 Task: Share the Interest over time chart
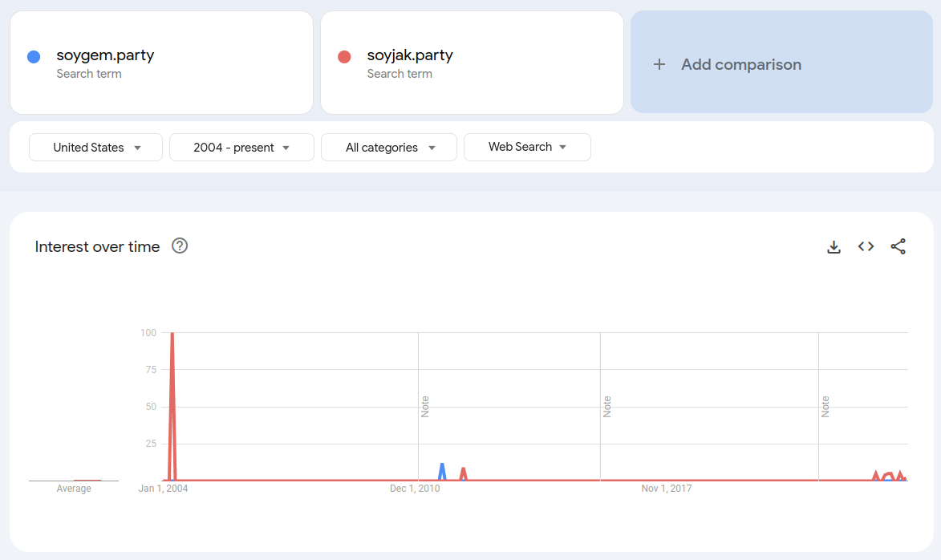[x=898, y=247]
